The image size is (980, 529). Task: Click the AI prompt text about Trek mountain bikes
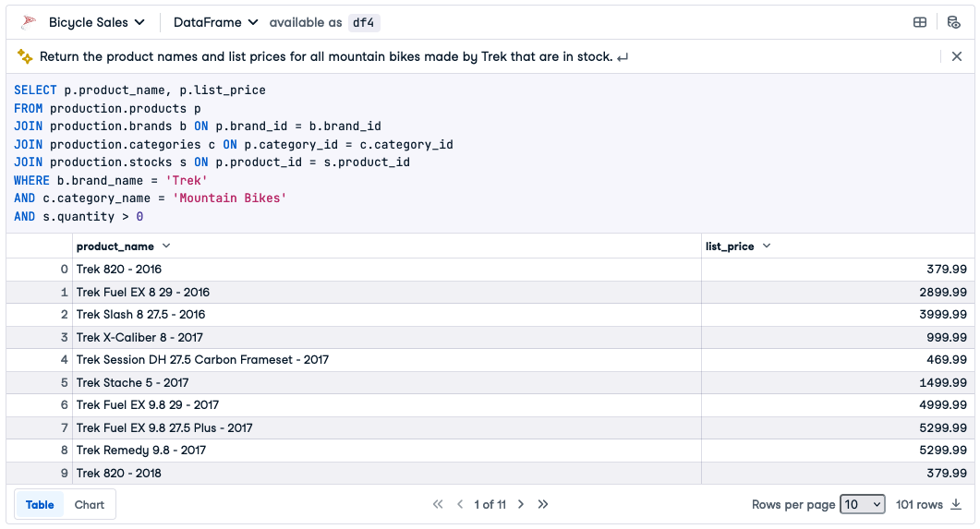tap(326, 57)
